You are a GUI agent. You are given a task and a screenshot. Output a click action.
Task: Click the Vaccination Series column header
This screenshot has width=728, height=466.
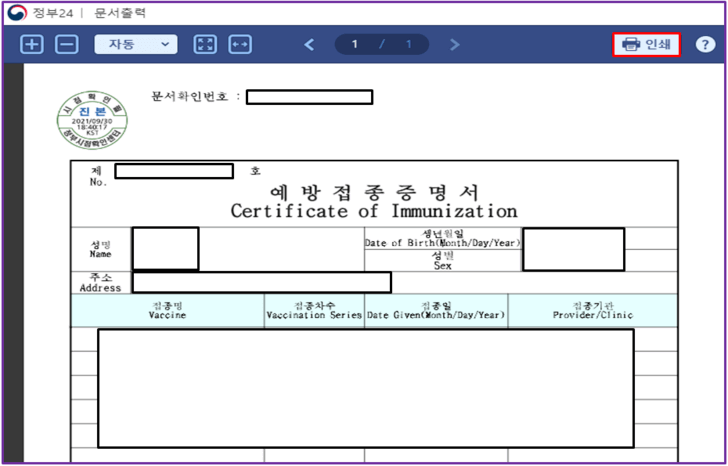(x=314, y=311)
